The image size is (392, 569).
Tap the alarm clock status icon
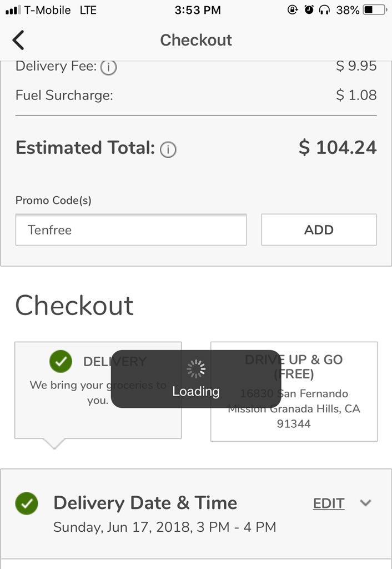point(309,10)
